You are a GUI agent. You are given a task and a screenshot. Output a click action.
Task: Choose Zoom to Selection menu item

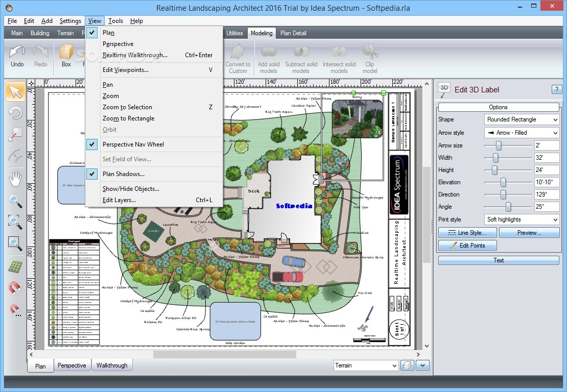coord(154,107)
